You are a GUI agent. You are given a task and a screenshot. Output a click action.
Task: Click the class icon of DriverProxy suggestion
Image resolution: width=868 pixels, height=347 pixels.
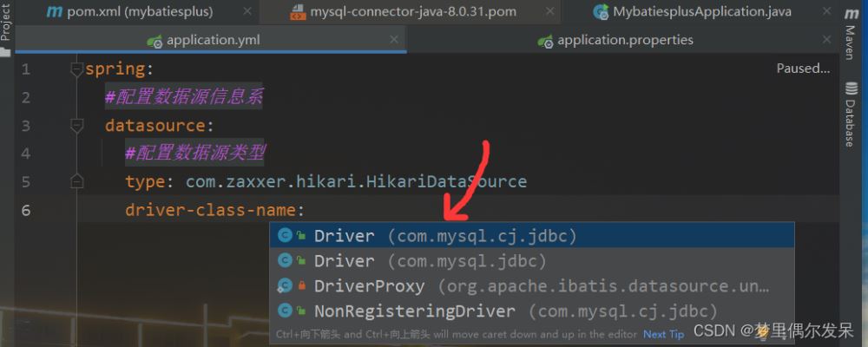point(285,285)
